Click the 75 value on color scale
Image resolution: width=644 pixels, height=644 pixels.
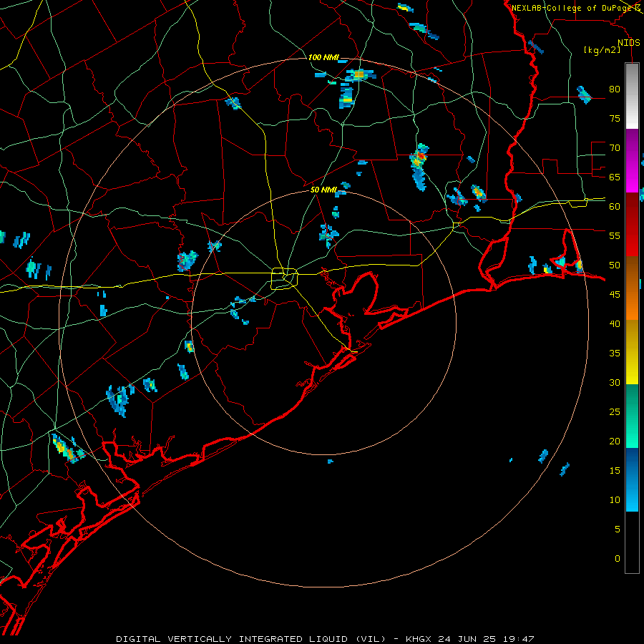[615, 118]
